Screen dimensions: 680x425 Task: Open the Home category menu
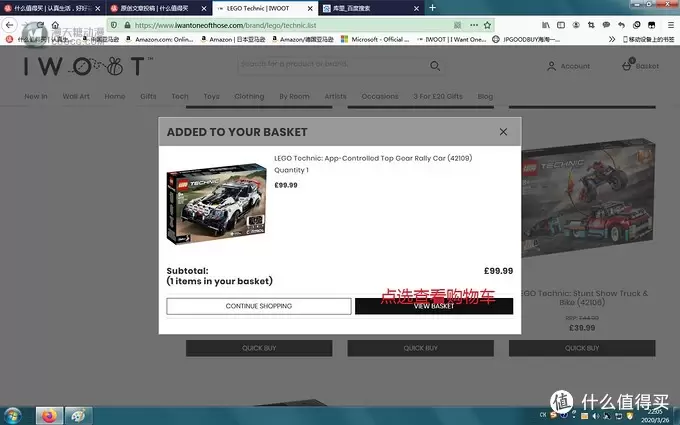(115, 96)
